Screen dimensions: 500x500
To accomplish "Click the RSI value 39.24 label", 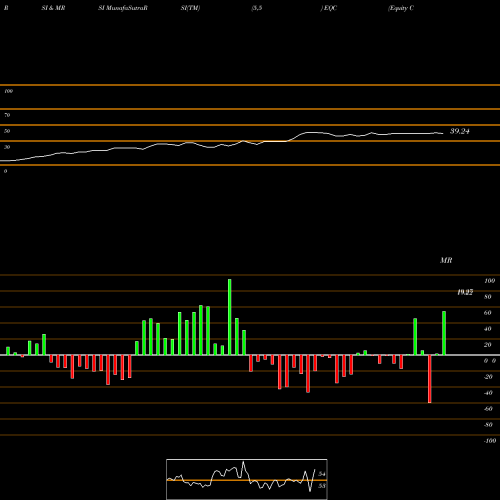I will [x=460, y=131].
